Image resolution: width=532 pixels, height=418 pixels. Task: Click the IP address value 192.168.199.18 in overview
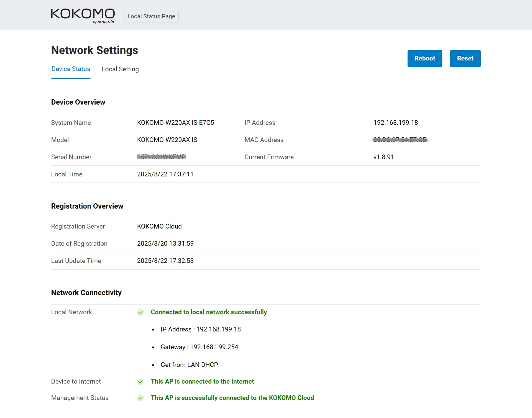coord(395,123)
